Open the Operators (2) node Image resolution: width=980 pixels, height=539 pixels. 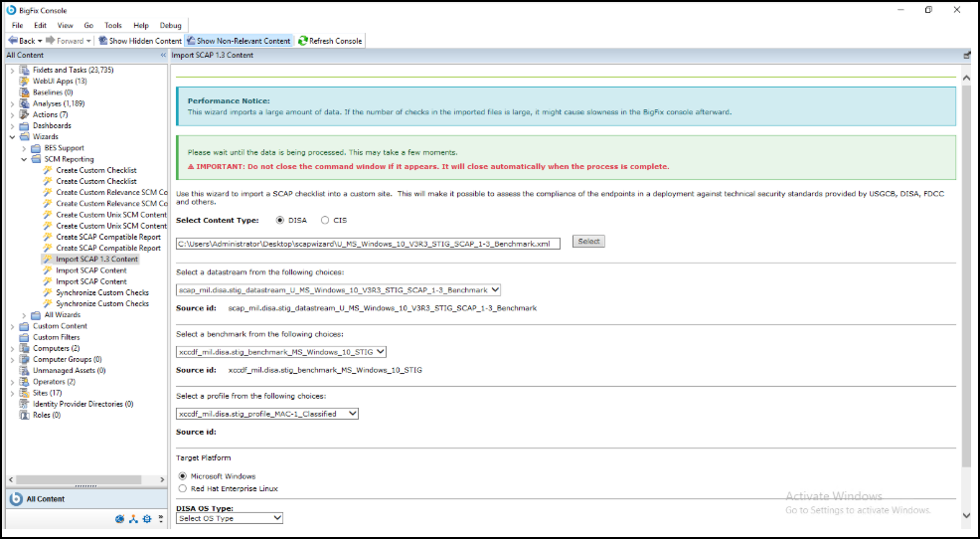click(x=54, y=382)
